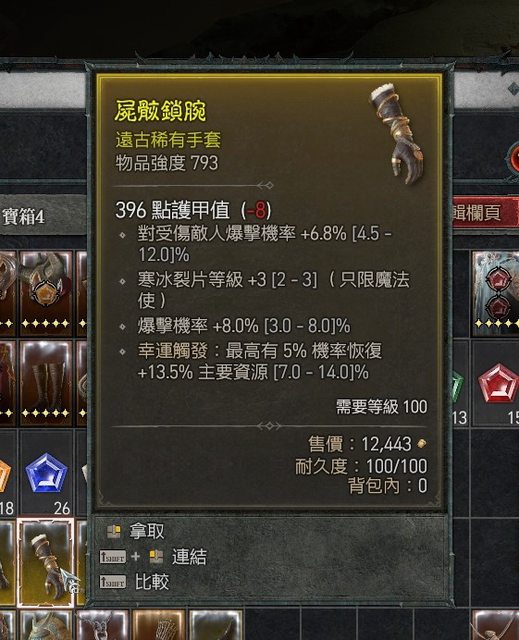Click the bottom right stash item thumbnail
The height and width of the screenshot is (640, 519).
coord(496,625)
